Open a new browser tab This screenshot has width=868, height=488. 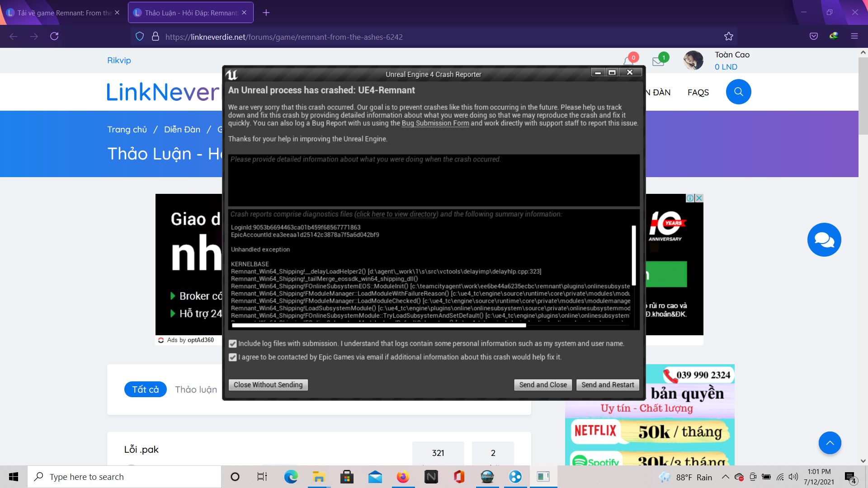(266, 13)
